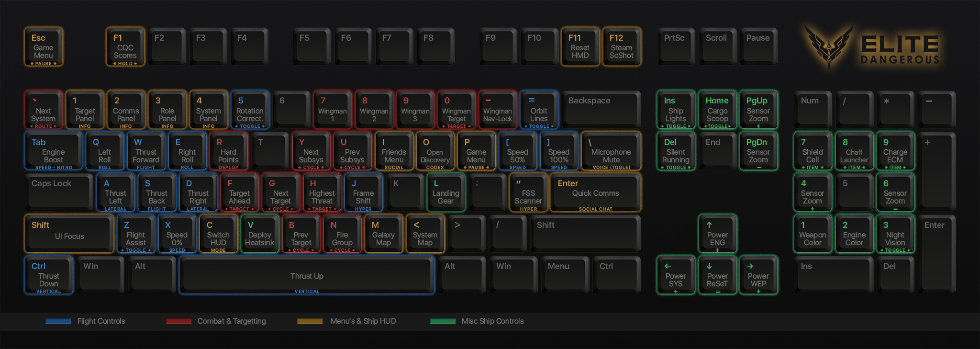Screen dimensions: 980x349
Task: Open the Comms Panel on key 2
Action: 126,110
